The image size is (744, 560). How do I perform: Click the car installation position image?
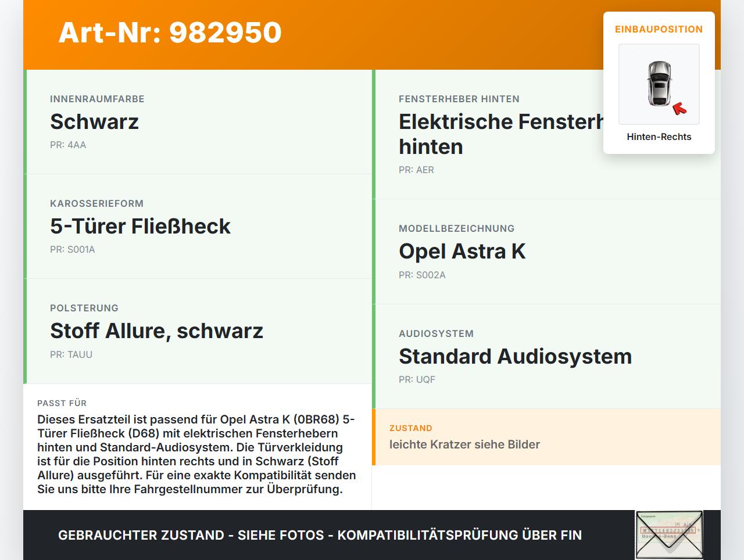659,84
